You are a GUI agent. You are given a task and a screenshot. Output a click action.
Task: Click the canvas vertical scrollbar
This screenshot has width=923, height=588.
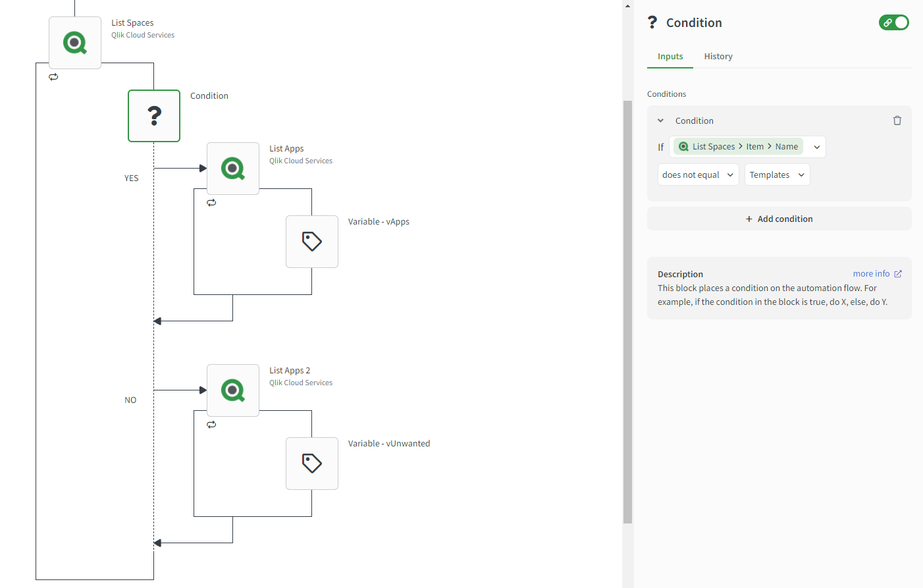point(627,309)
